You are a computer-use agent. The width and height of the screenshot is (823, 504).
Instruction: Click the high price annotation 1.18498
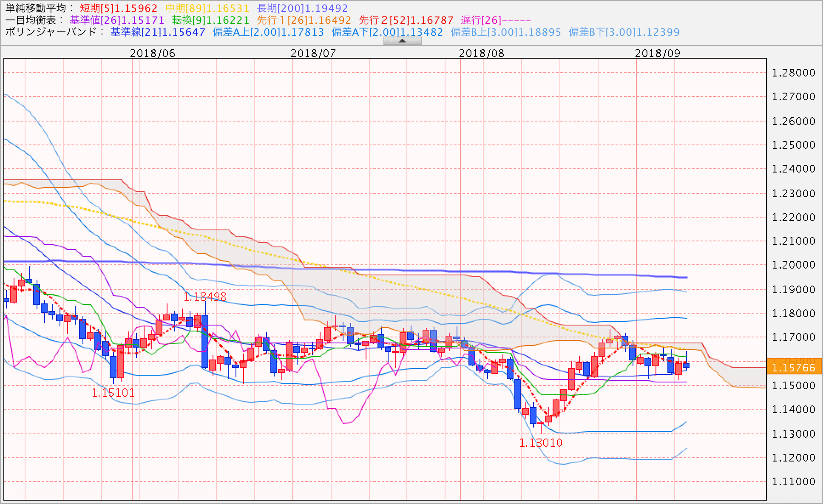tap(205, 297)
